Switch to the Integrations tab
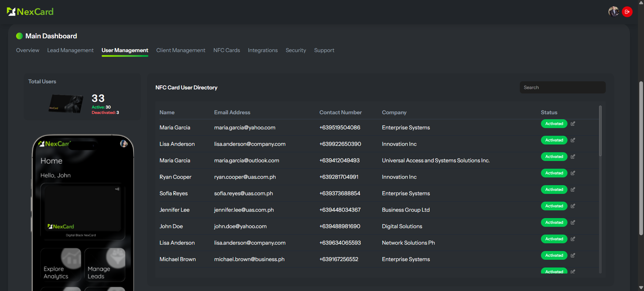Viewport: 644px width, 291px height. 263,50
